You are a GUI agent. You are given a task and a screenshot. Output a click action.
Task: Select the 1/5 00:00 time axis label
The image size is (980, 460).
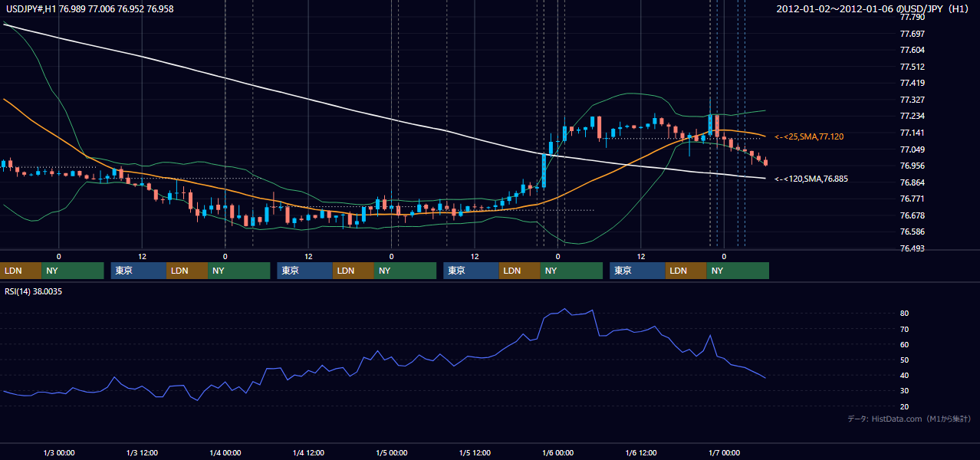(x=392, y=453)
